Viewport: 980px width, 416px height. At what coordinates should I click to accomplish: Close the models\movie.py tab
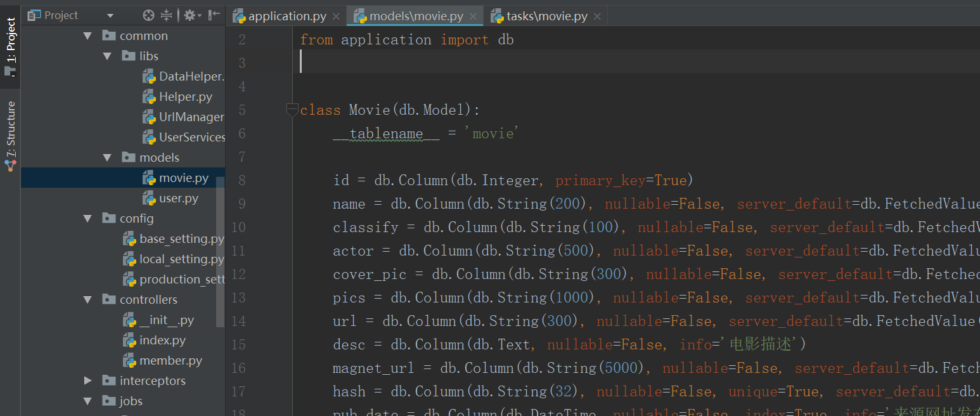point(474,16)
